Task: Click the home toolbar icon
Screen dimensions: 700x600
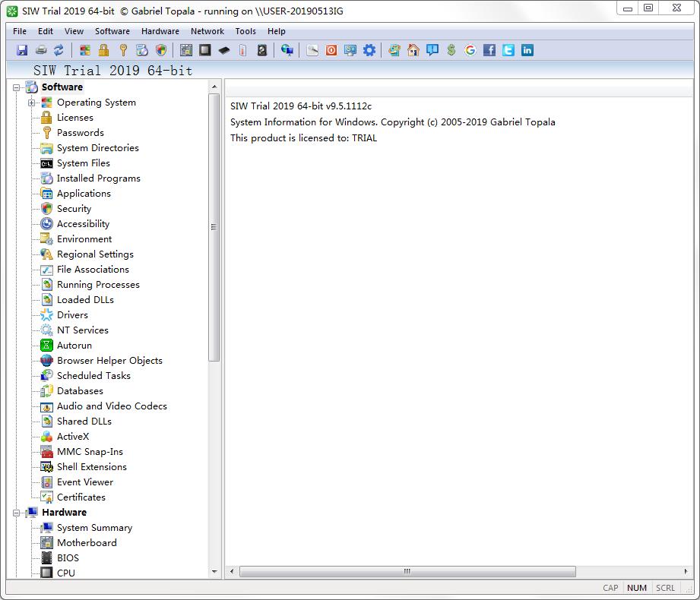Action: (x=413, y=50)
